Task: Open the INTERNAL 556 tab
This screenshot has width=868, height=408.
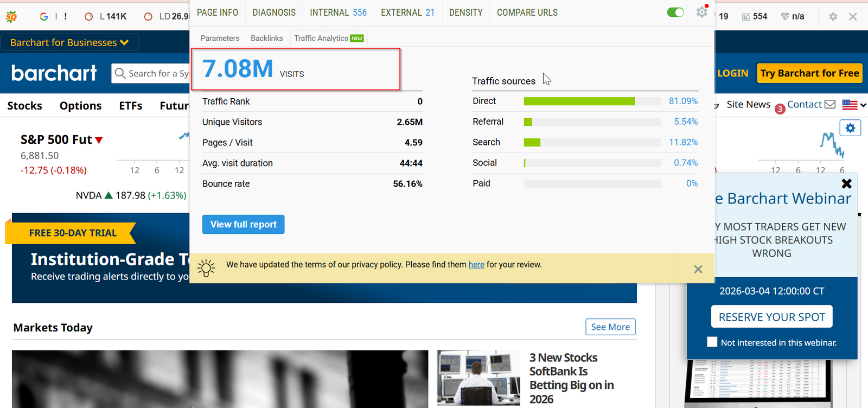Action: tap(338, 12)
